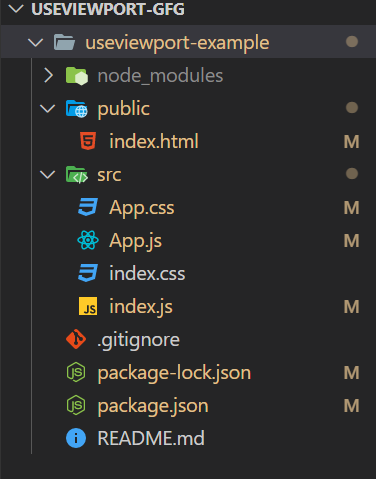This screenshot has width=376, height=479.
Task: Select the src folder name
Action: [x=109, y=175]
